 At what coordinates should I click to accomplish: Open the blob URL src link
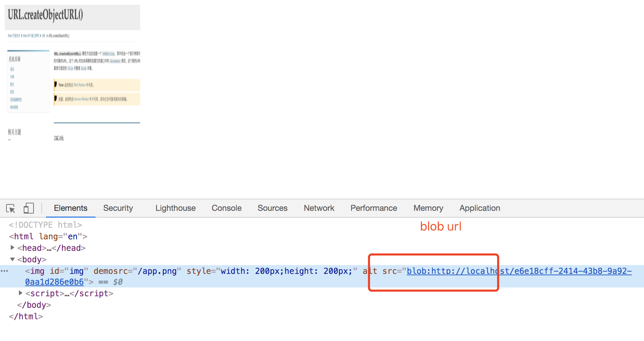pos(519,271)
